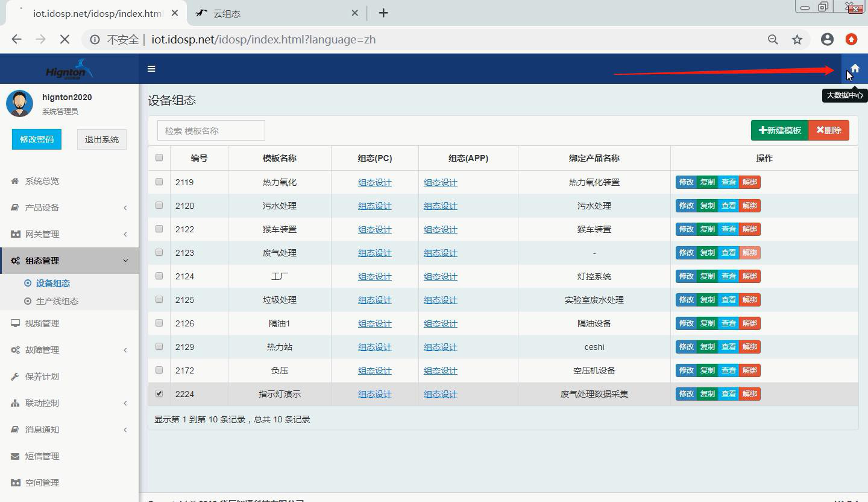The width and height of the screenshot is (868, 502).
Task: Click 解绑 button for row 2172
Action: click(750, 370)
